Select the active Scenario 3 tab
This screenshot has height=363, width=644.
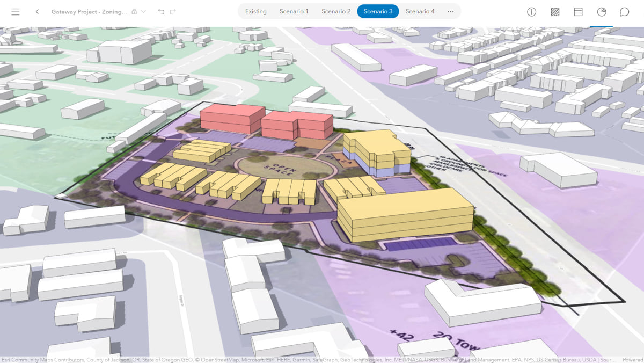378,11
